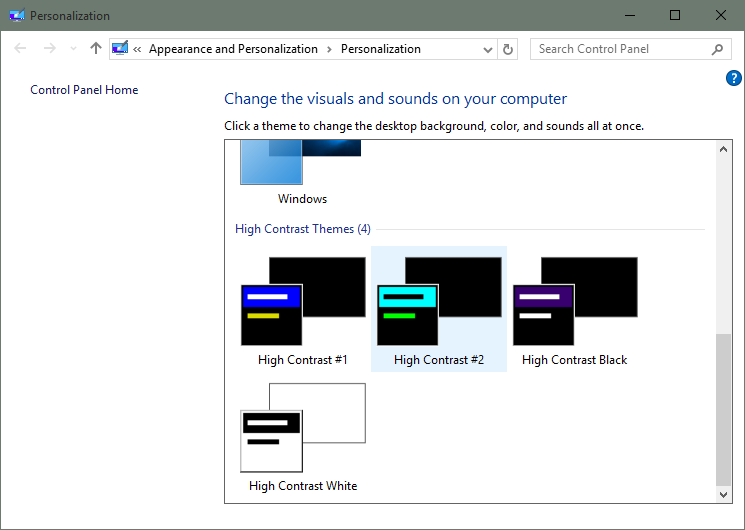Maximize the Personalization window
Viewport: 745px width, 530px height.
coord(675,15)
